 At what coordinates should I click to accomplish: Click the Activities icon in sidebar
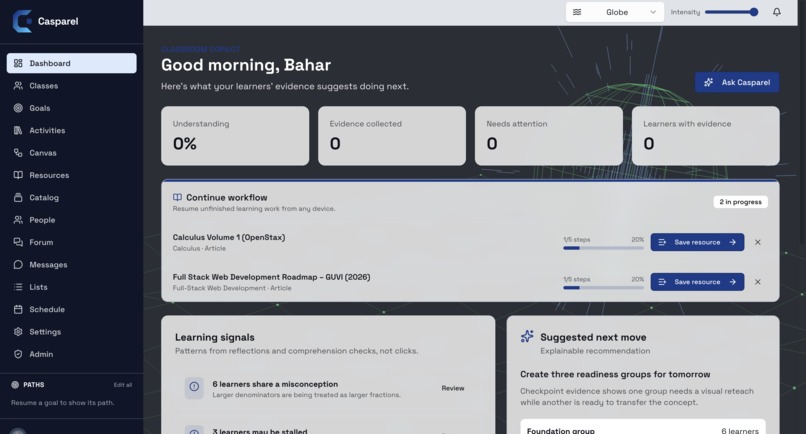18,131
